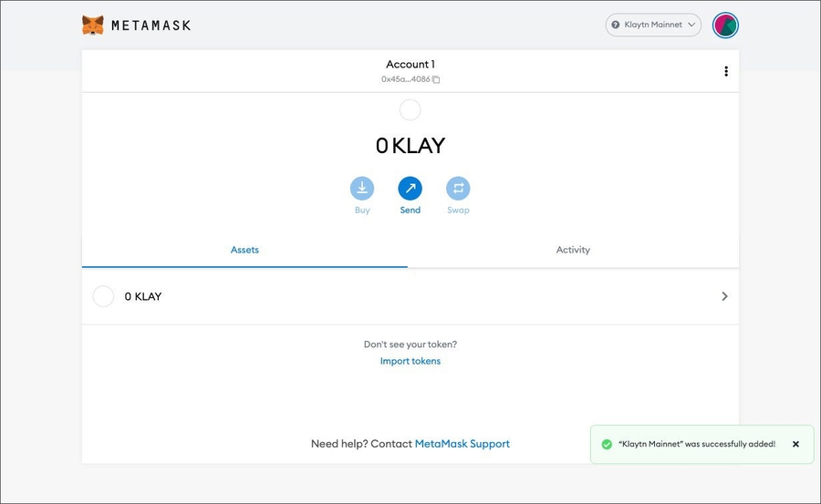The width and height of the screenshot is (821, 504).
Task: Click the token logo above the balance
Action: click(x=410, y=110)
